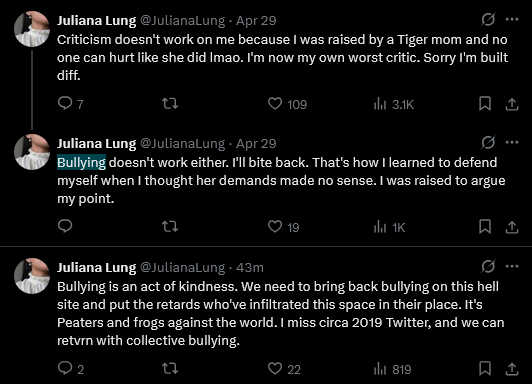Image resolution: width=532 pixels, height=384 pixels.
Task: Open more options on second Apr 29 tweet
Action: click(x=512, y=142)
